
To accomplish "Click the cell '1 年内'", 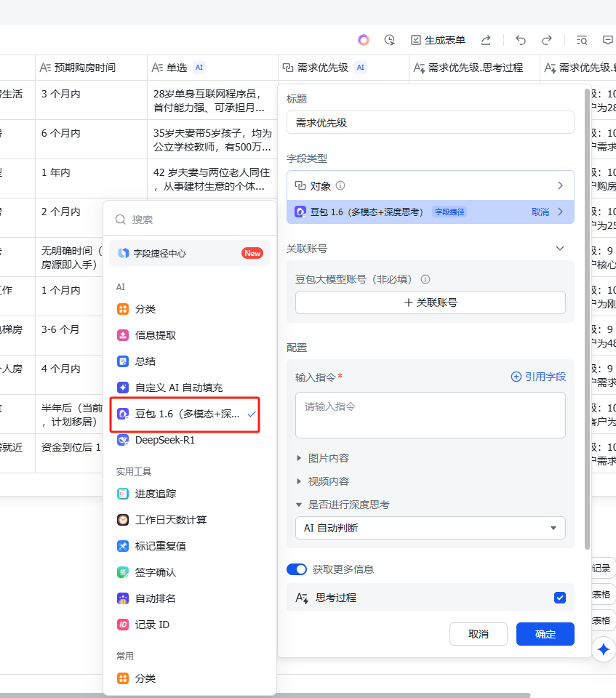I will point(92,178).
